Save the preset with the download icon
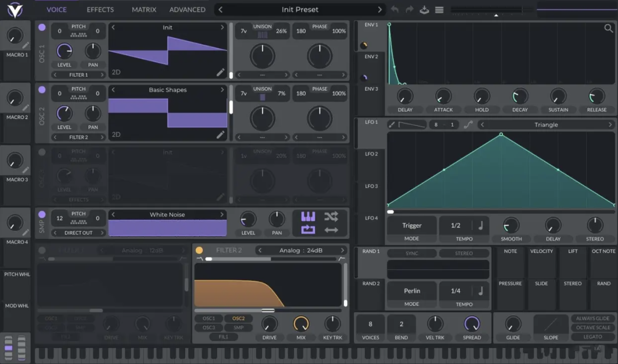The image size is (618, 364). [x=424, y=10]
